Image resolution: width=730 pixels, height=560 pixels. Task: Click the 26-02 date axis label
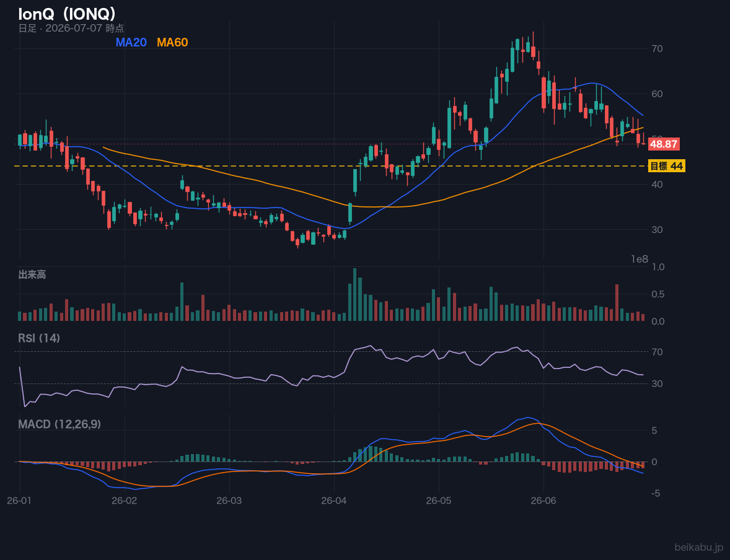coord(125,501)
